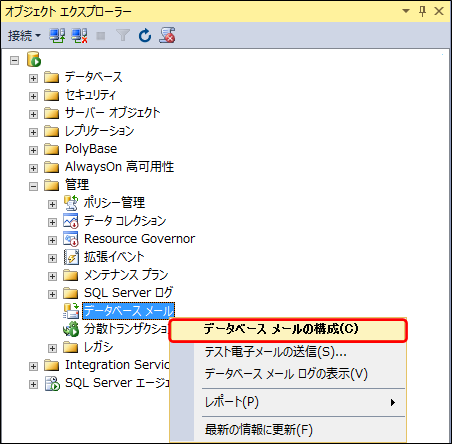The height and width of the screenshot is (444, 452).
Task: Click the delete script toolbar icon
Action: coord(167,35)
